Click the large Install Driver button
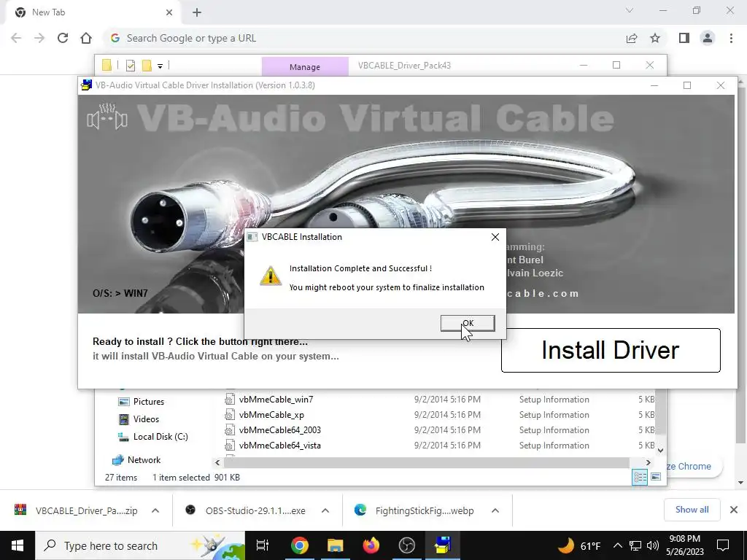The image size is (747, 560). pyautogui.click(x=611, y=350)
